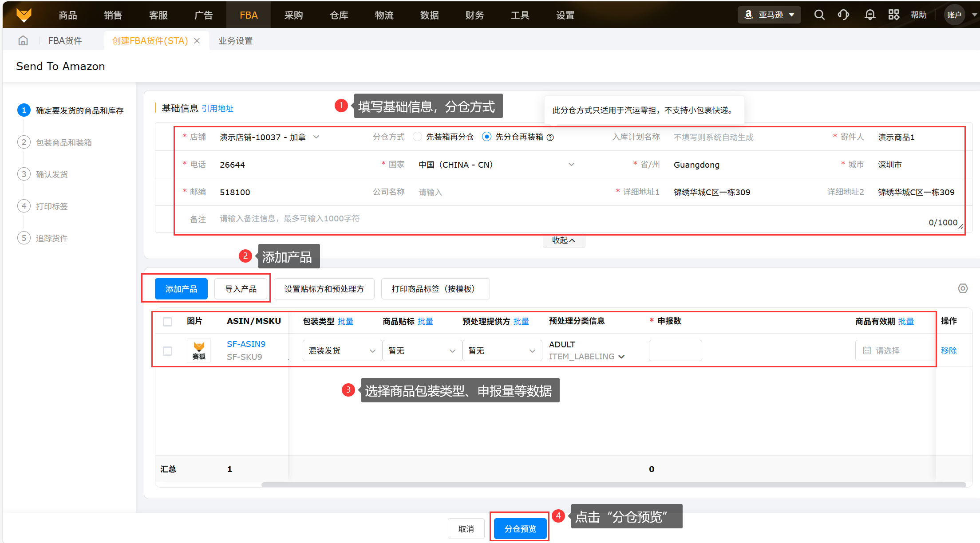980x543 pixels.
Task: Tick the checkbox for row SF-ASIN9
Action: point(167,351)
